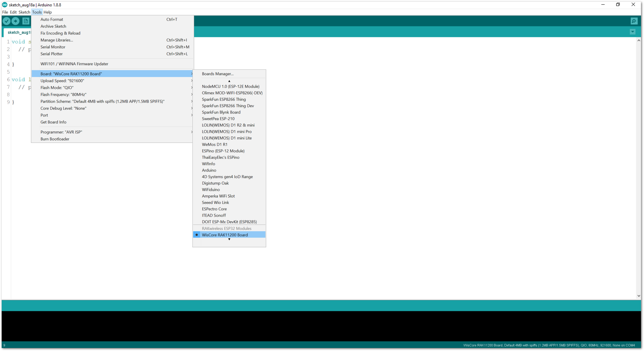Select 4D Systems gen4 IoD Range
Screen dimensions: 644x351
click(x=229, y=177)
